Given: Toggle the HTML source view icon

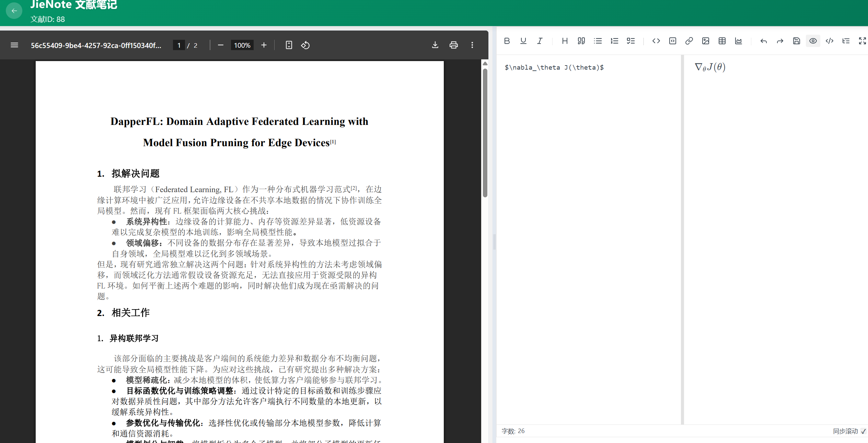Looking at the screenshot, I should pyautogui.click(x=829, y=41).
